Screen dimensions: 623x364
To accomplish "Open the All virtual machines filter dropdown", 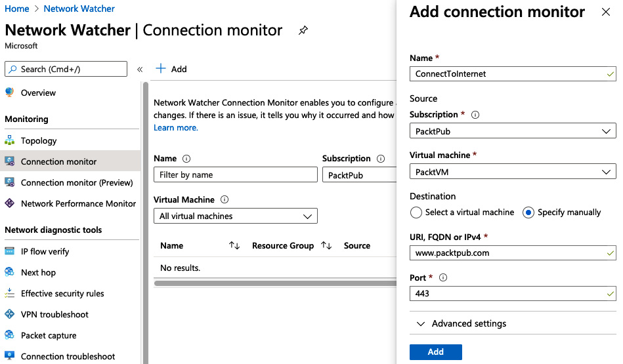I will (x=236, y=216).
